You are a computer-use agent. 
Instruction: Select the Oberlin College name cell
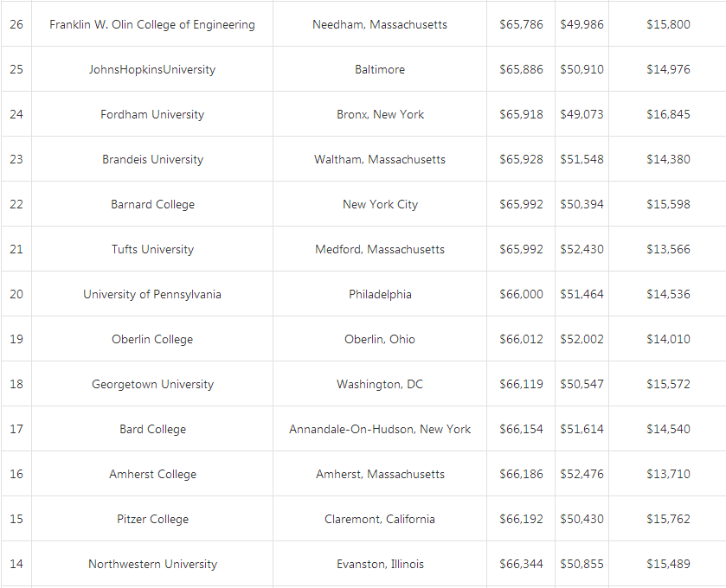coord(152,339)
